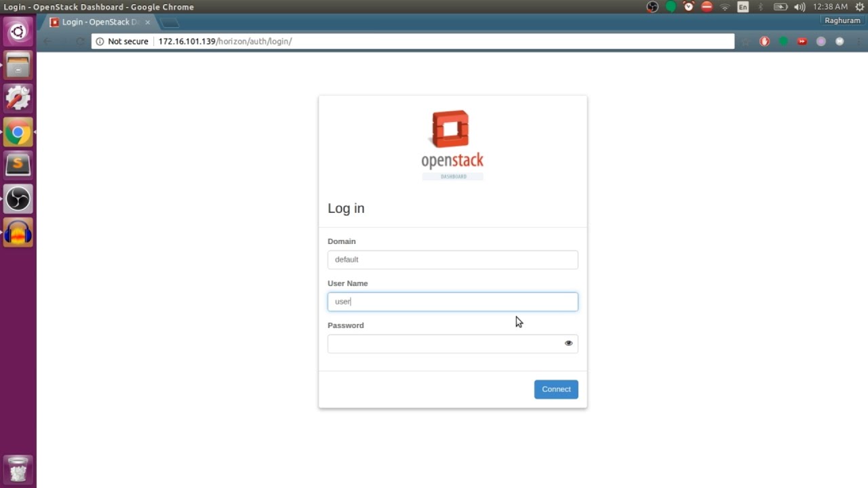Open sound volume indicator
The image size is (868, 488).
click(x=800, y=7)
